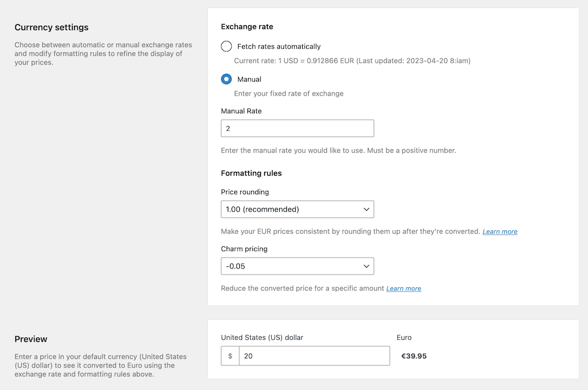
Task: Click the dollar sign prefix in preview
Action: click(229, 356)
